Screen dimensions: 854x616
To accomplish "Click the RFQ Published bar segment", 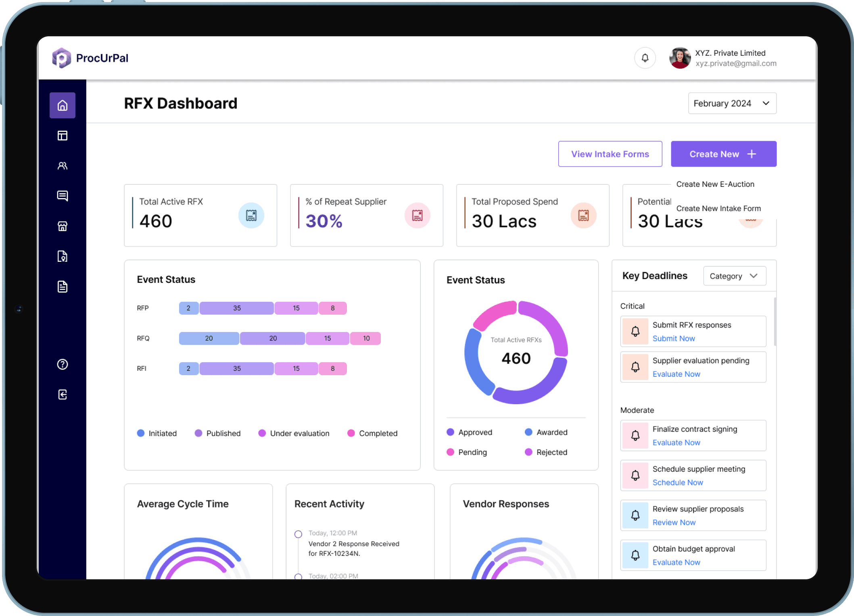I will 273,338.
